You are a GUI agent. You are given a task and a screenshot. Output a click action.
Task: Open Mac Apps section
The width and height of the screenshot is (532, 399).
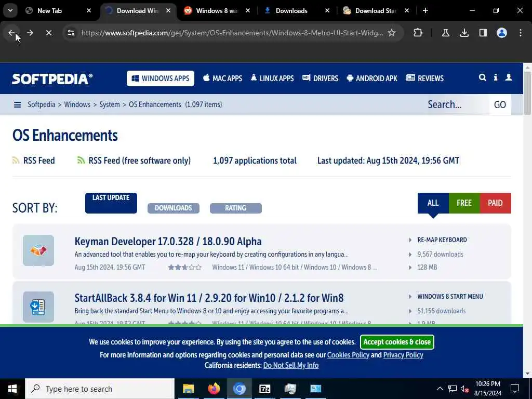(x=222, y=78)
